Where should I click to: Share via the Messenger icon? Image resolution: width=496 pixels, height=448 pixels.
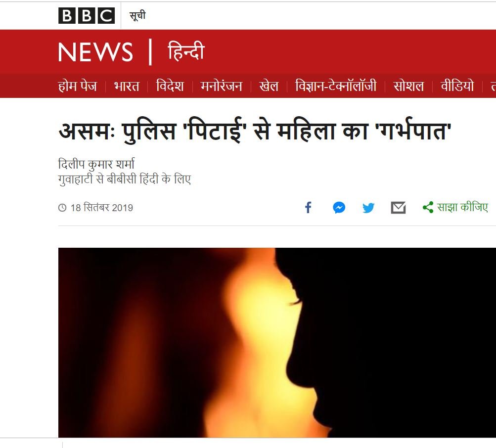pos(339,208)
